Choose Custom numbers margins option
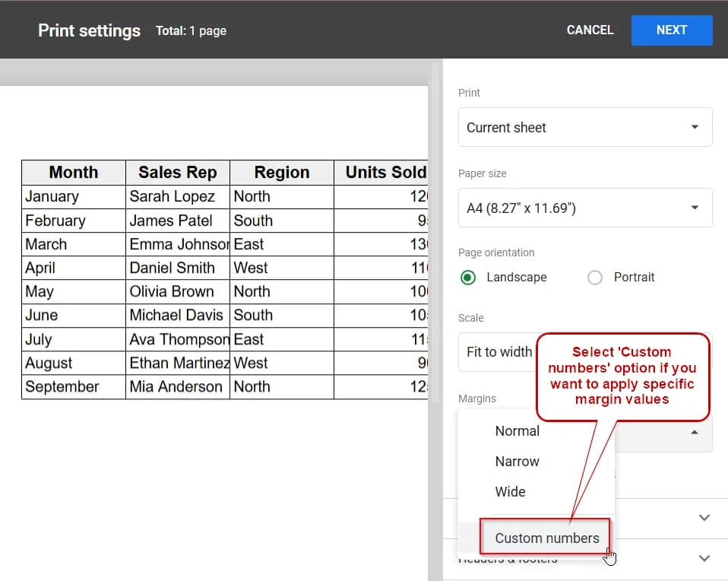Viewport: 728px width, 581px height. pyautogui.click(x=537, y=538)
